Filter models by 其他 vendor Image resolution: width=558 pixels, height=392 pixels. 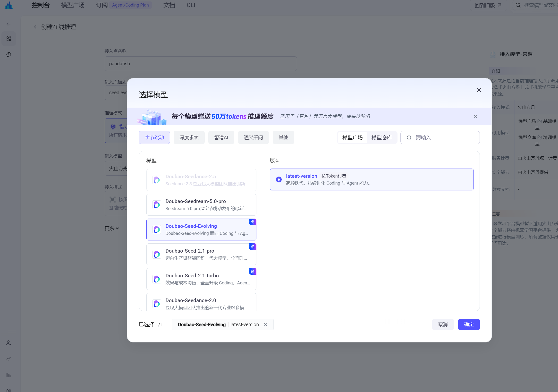coord(283,137)
